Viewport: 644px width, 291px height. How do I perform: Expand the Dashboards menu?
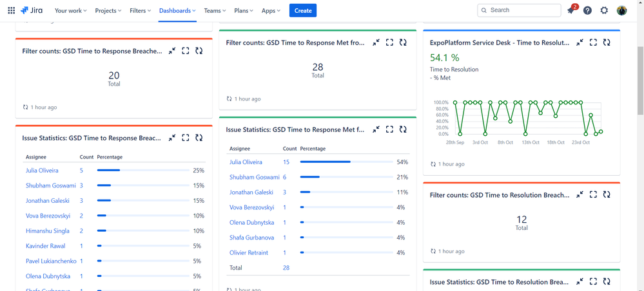pyautogui.click(x=177, y=11)
